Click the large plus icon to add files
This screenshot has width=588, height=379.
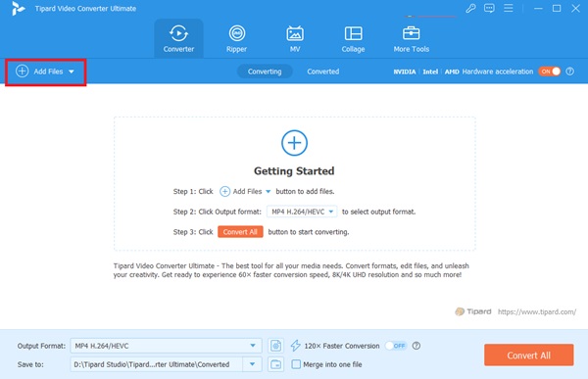tap(294, 143)
